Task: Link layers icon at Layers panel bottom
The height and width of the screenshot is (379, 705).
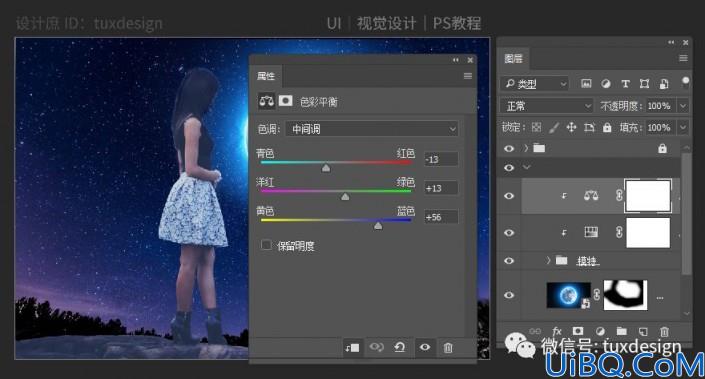Action: [x=535, y=331]
